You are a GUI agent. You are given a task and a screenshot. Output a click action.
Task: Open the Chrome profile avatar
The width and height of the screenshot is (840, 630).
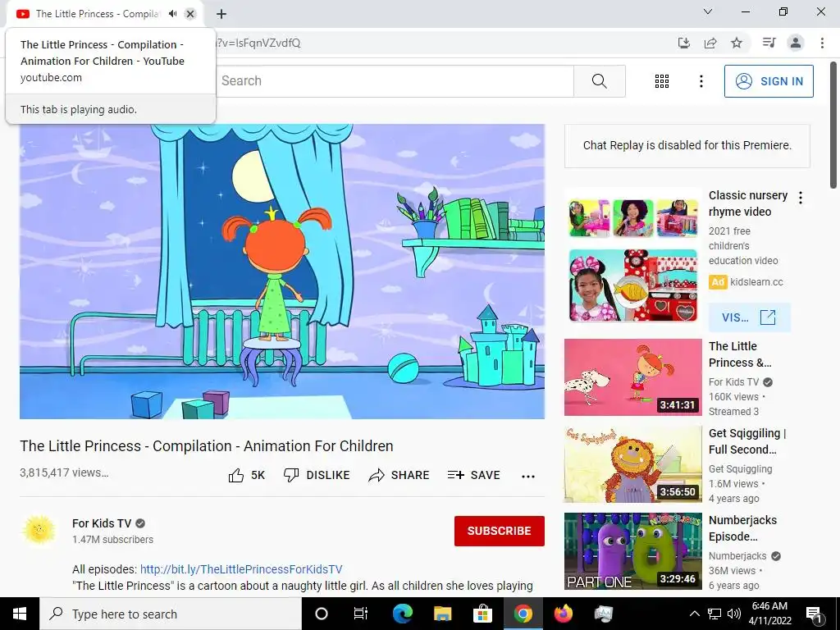(x=796, y=43)
